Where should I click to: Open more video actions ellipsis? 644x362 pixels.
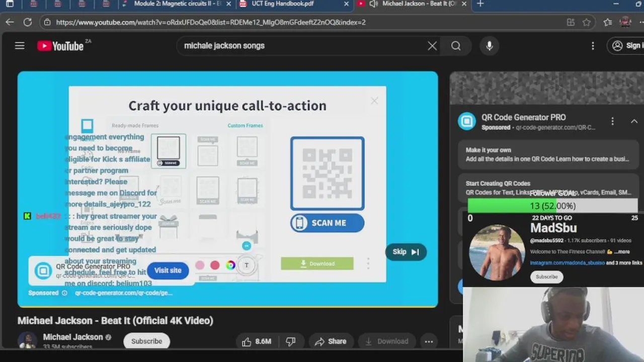pos(429,341)
